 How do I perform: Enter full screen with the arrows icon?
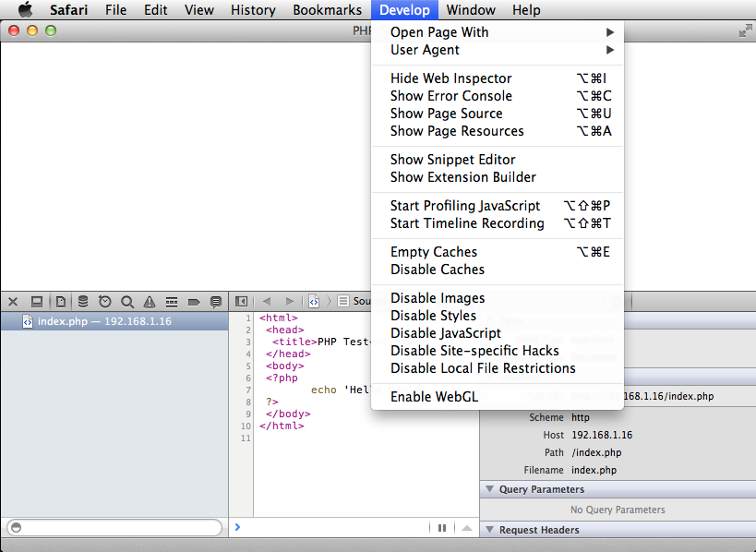pos(746,31)
